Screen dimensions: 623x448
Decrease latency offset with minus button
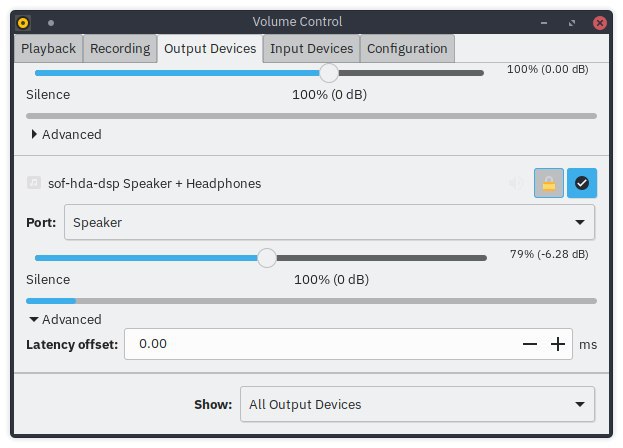point(530,344)
